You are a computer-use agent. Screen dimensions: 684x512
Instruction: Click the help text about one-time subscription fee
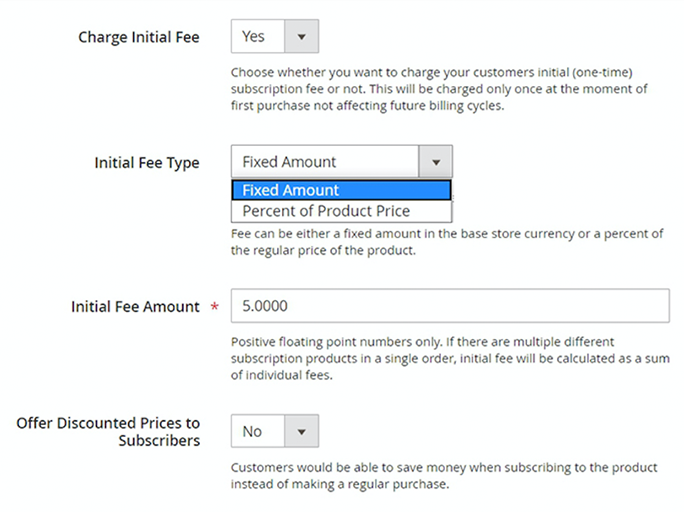pyautogui.click(x=439, y=89)
